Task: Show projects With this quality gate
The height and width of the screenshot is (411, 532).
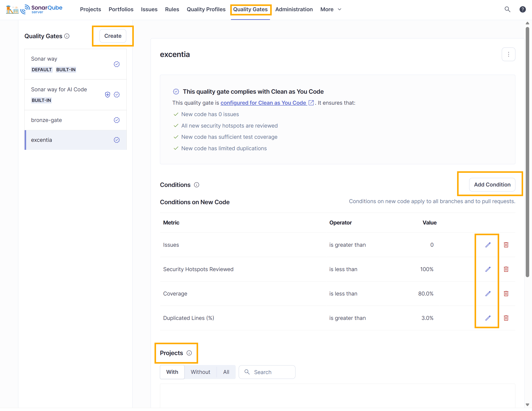Action: coord(172,372)
